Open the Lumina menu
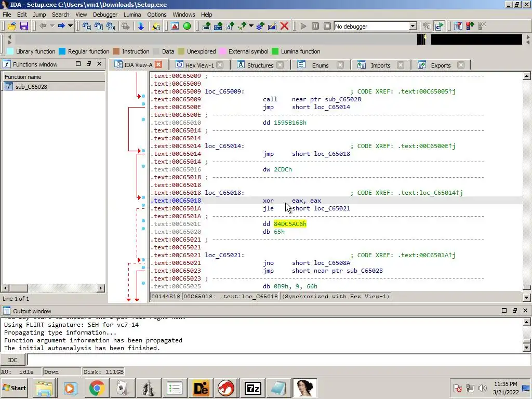 point(132,15)
